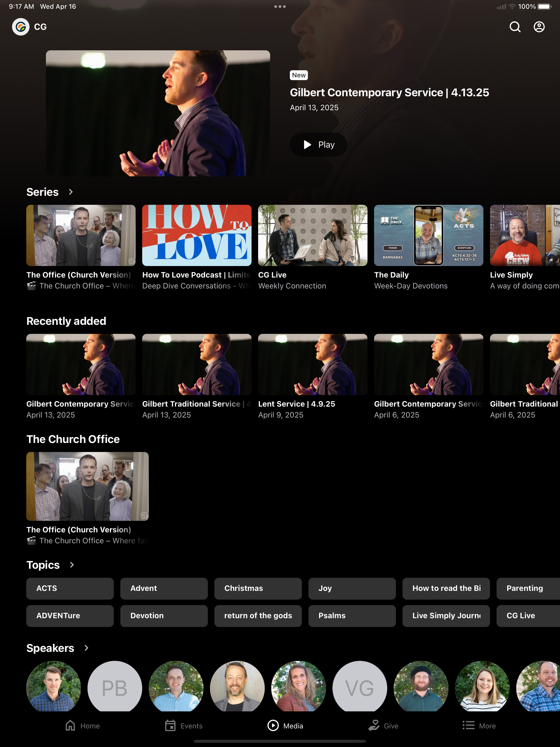560x747 pixels.
Task: Open the Series heading link
Action: point(43,192)
